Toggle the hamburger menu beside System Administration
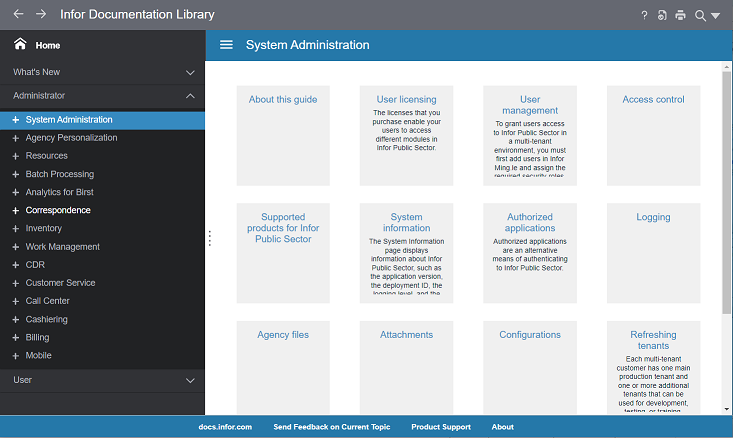Viewport: 733px width, 438px height. coord(226,45)
